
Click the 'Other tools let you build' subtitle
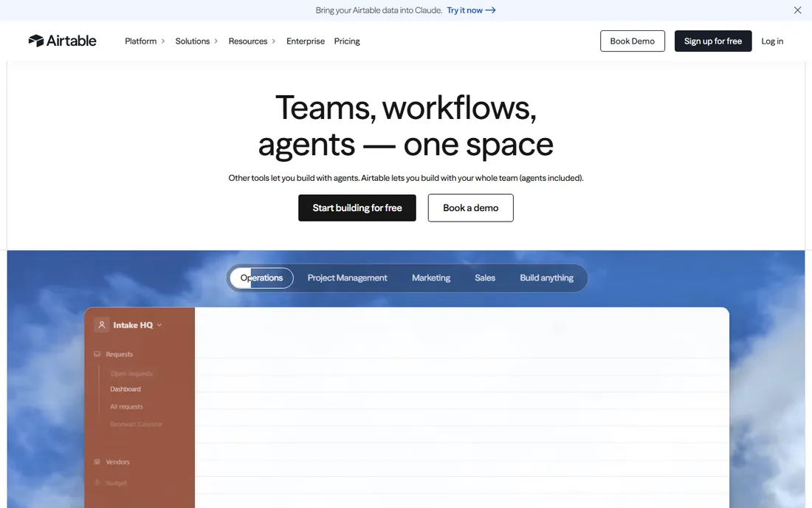[406, 178]
